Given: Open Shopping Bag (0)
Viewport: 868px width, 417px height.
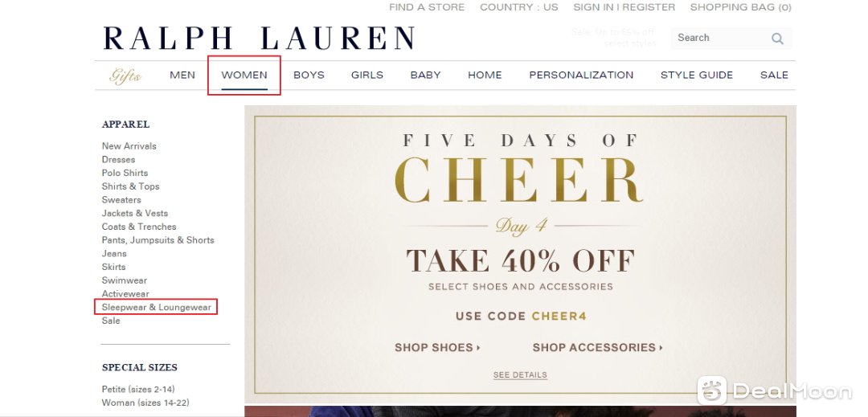Looking at the screenshot, I should [x=741, y=7].
